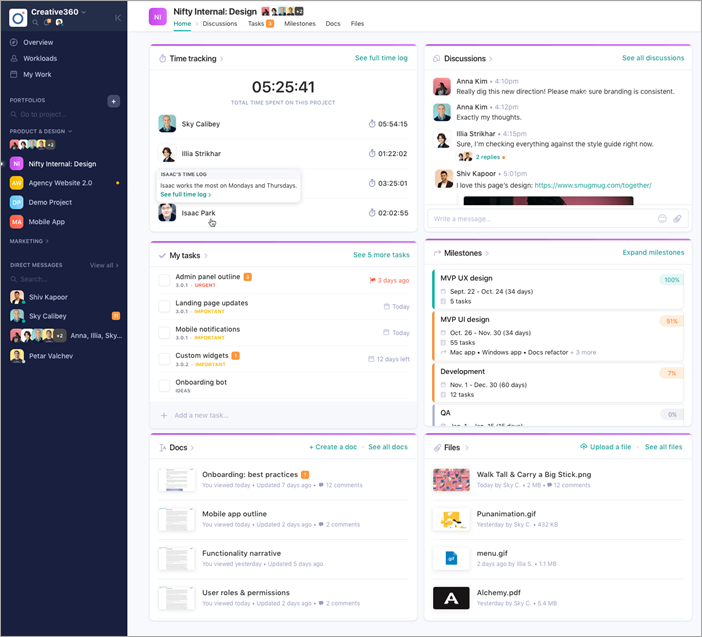The height and width of the screenshot is (637, 702).
Task: Tick the Onboarding bot task checkbox
Action: 165,385
